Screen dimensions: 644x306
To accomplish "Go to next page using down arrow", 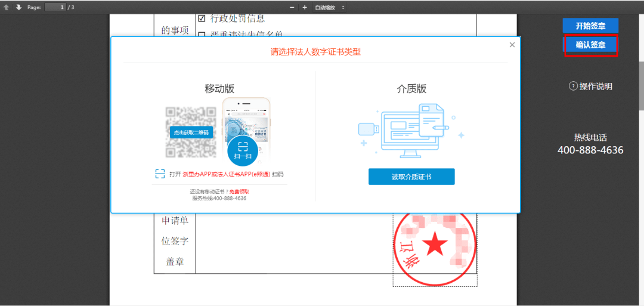I will (18, 7).
